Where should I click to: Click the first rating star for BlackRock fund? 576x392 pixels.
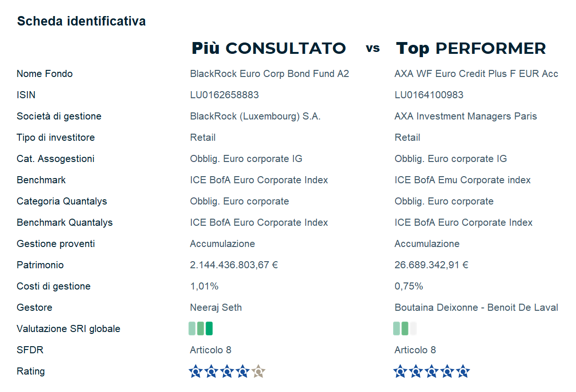point(196,372)
